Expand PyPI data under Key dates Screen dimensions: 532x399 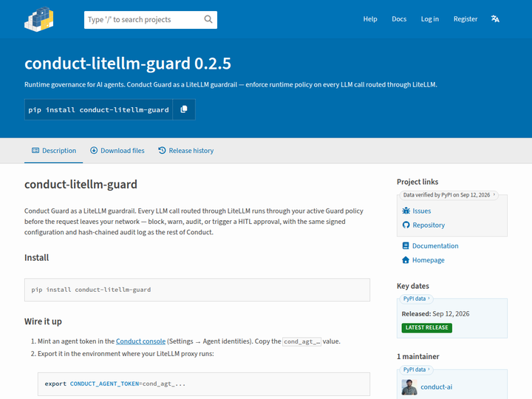[416, 299]
